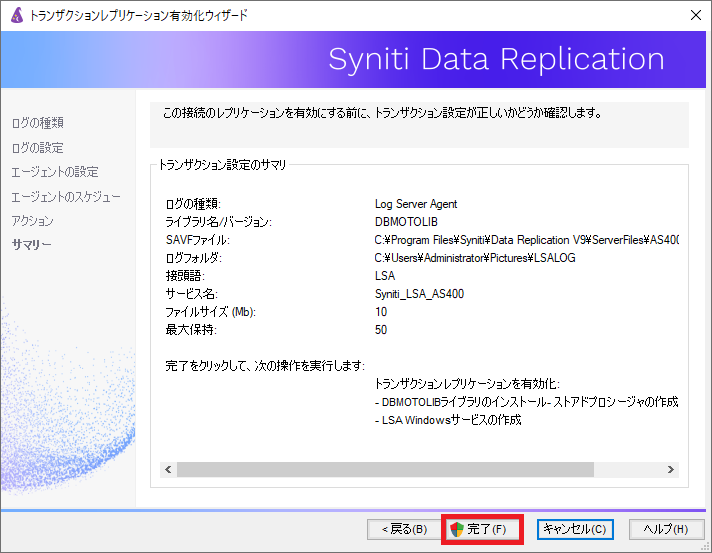Select the サマリー step in sidebar
Viewport: 712px width, 553px height.
31,245
